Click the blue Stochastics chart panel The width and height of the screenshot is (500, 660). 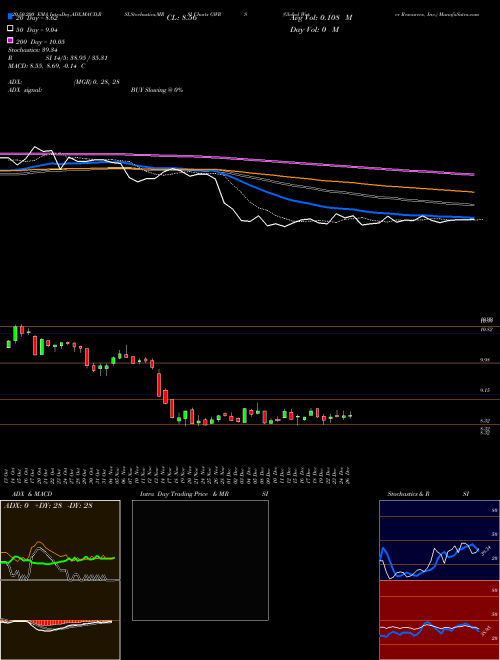pos(439,540)
